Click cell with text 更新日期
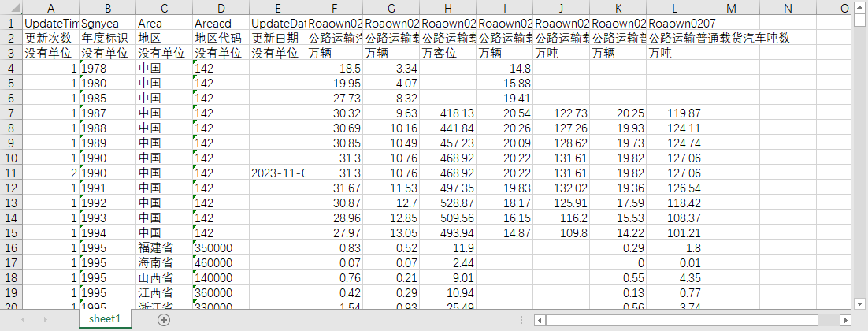Viewport: 868px width, 331px height. coord(278,39)
